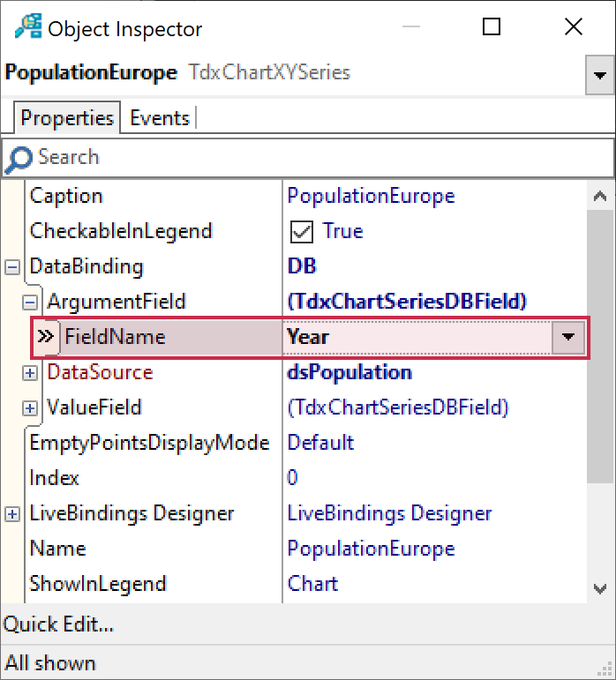Toggle the CheckableInLegend True checkbox
Image resolution: width=616 pixels, height=680 pixels.
click(x=303, y=232)
